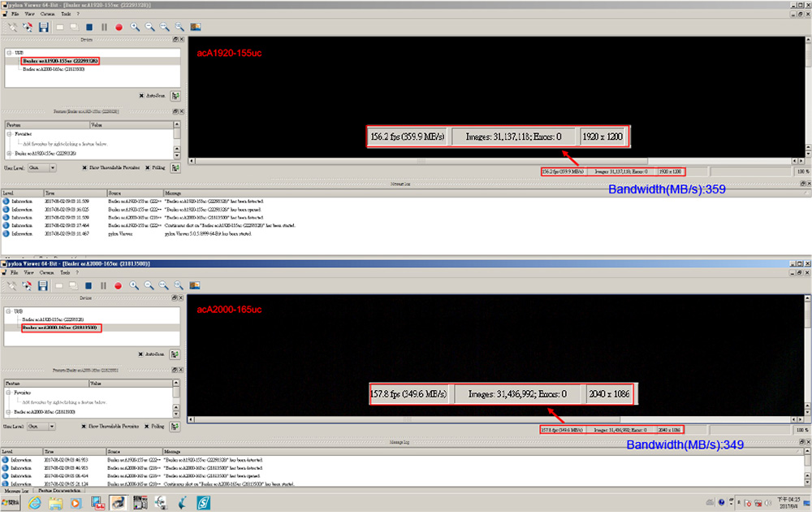This screenshot has width=812, height=512.
Task: Click the image display icon at toolbar end in acA2000-165uc window
Action: tap(196, 285)
